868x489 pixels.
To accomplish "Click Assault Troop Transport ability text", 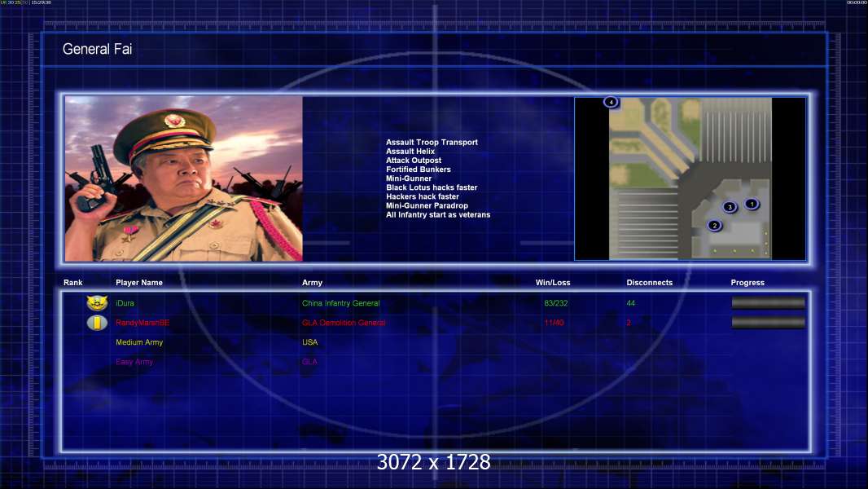I will click(432, 143).
